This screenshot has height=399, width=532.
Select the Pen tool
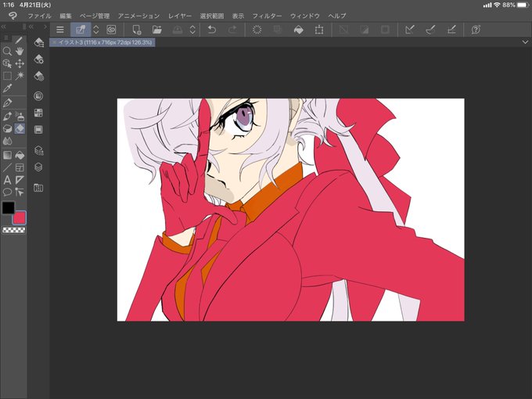pos(7,102)
